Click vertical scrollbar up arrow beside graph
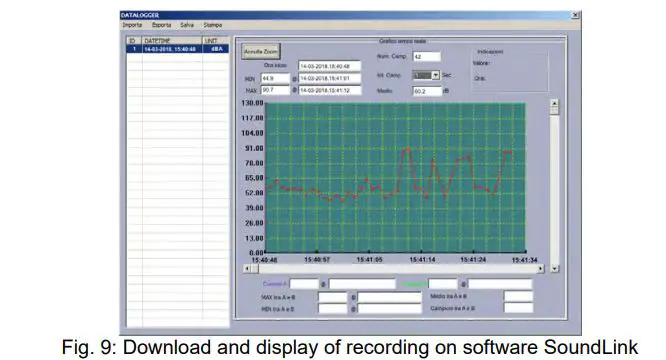 pos(554,103)
